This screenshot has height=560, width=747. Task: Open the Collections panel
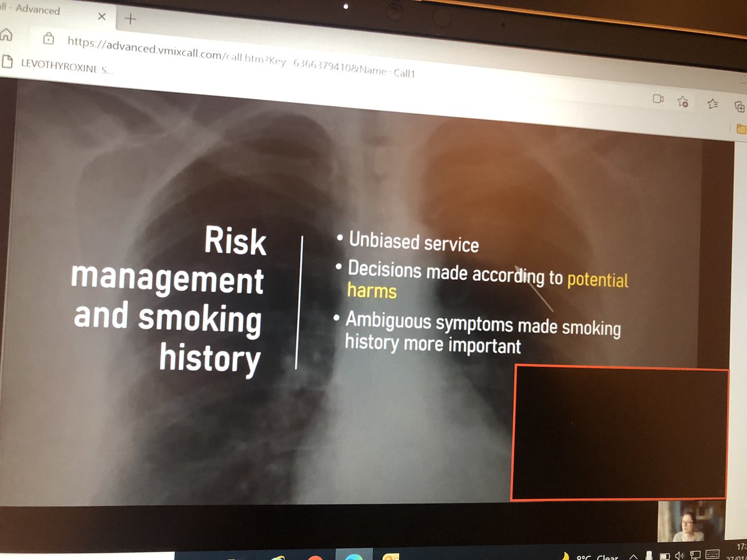tap(740, 106)
